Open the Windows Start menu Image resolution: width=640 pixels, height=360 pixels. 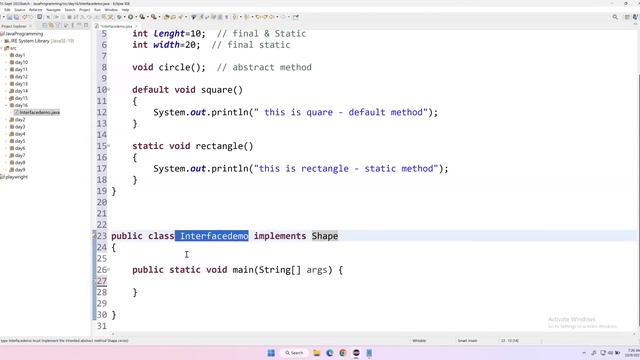271,353
